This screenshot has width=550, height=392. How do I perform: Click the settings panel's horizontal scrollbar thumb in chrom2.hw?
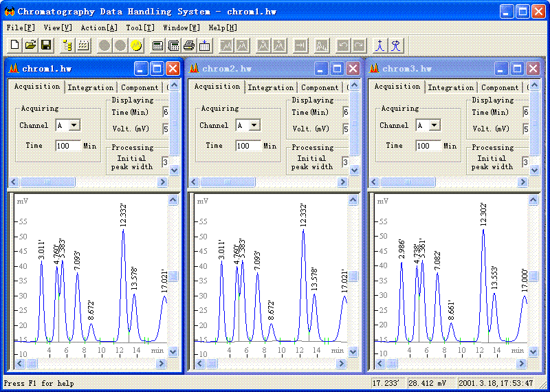[228, 182]
